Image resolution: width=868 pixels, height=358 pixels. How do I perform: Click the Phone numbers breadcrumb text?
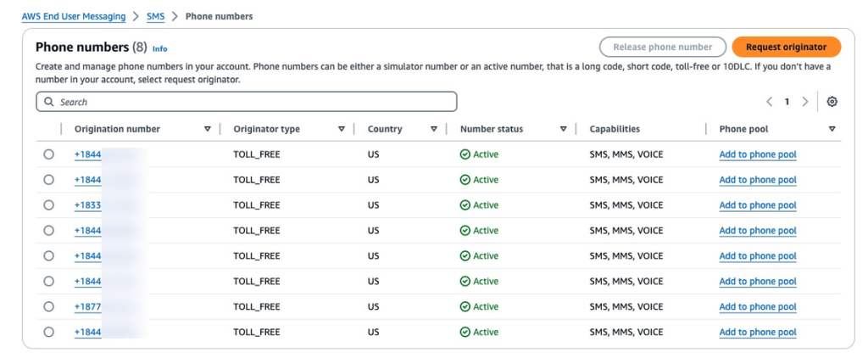tap(220, 17)
